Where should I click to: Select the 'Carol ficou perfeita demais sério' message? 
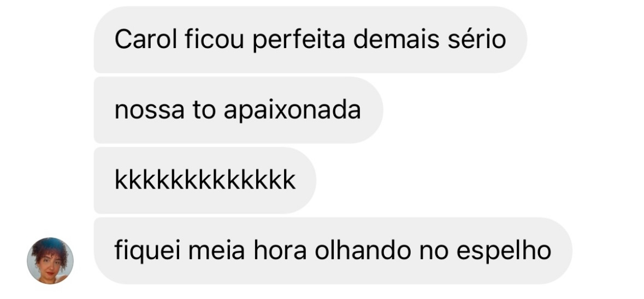click(x=310, y=39)
